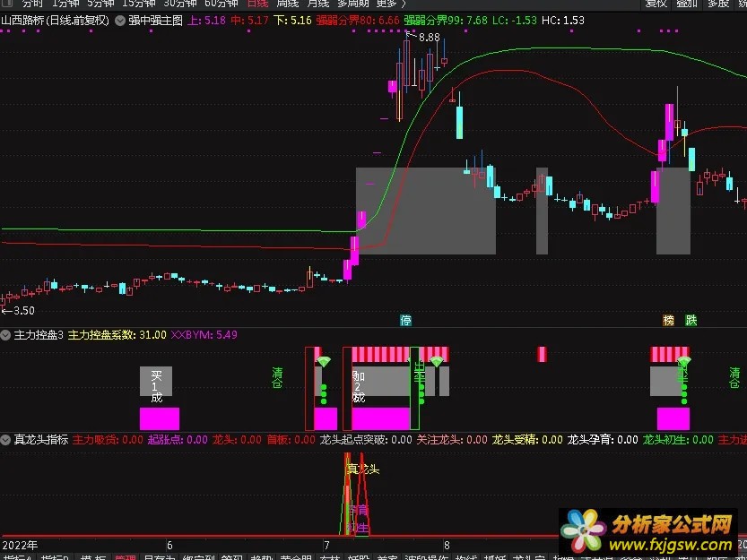
Task: Select the 日线 daily period tab
Action: pos(257,4)
